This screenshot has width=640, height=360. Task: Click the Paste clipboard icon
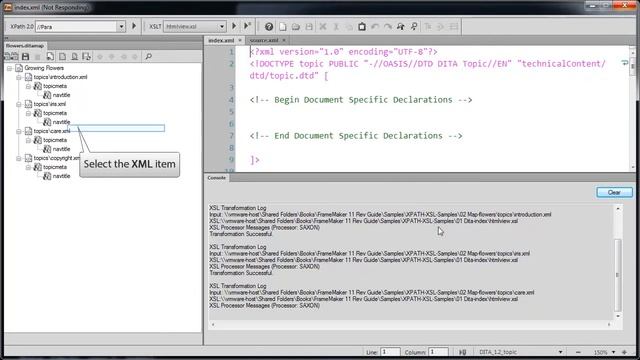click(362, 27)
